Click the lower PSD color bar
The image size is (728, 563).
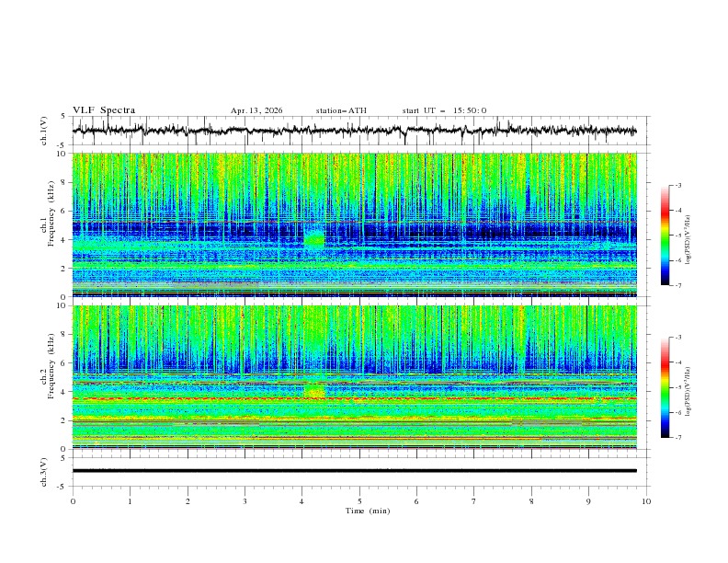[x=665, y=387]
